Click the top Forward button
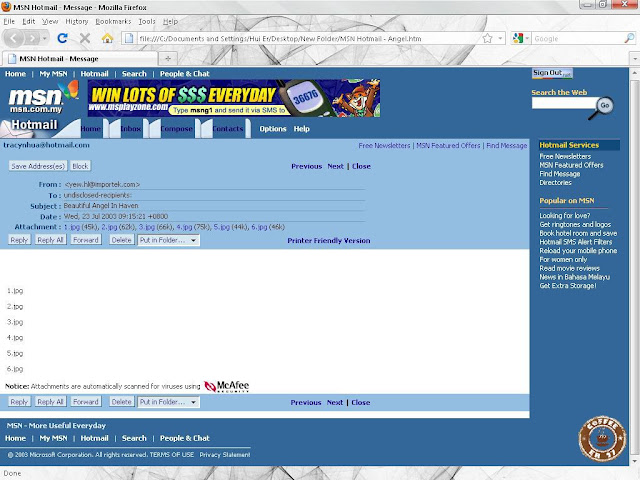Viewport: 640px width, 480px height. pos(86,240)
